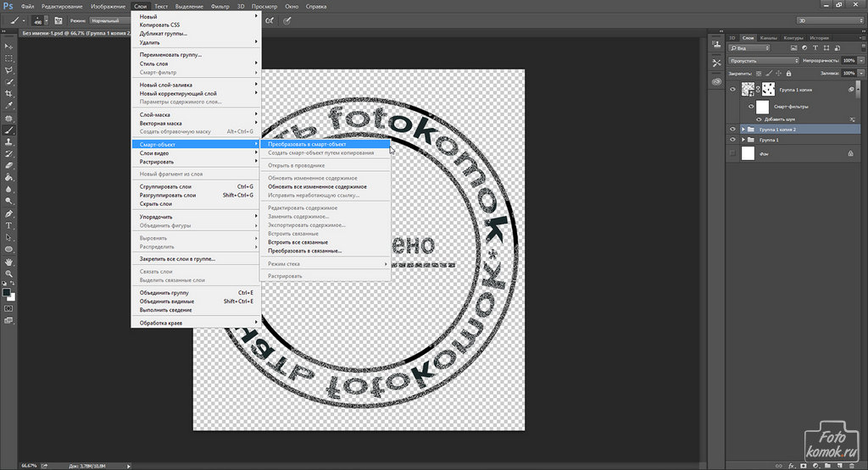Image resolution: width=868 pixels, height=470 pixels.
Task: Toggle lock transparent pixels
Action: (x=759, y=73)
